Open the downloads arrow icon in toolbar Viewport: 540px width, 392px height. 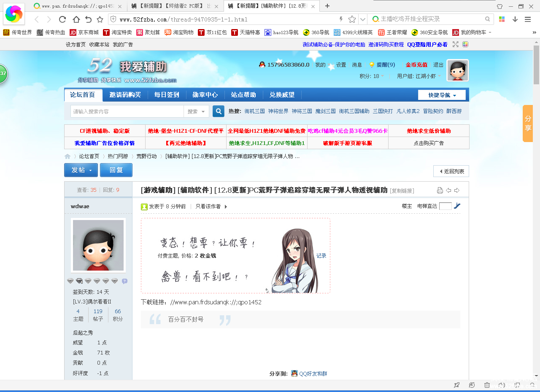coord(515,19)
